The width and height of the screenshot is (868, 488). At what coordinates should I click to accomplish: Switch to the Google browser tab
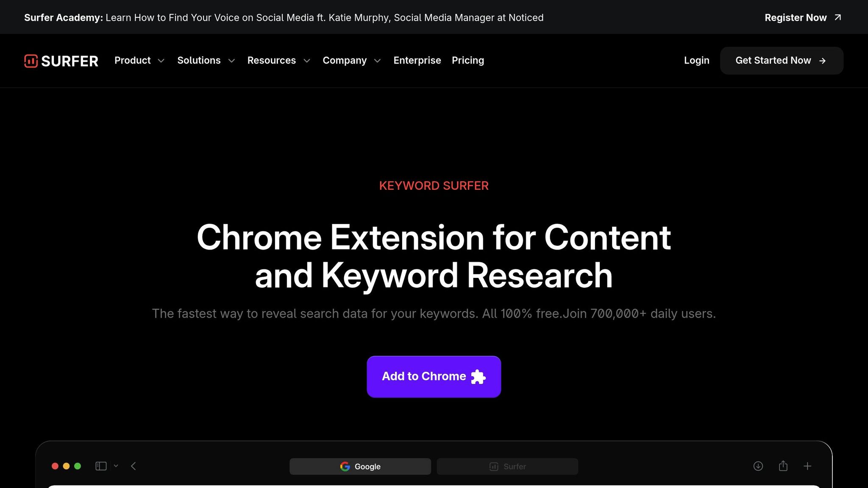[x=360, y=466]
